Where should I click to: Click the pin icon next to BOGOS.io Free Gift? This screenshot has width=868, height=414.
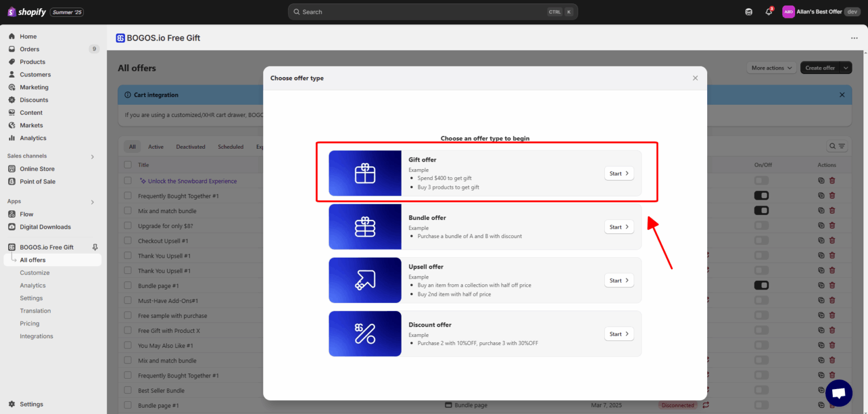(95, 247)
